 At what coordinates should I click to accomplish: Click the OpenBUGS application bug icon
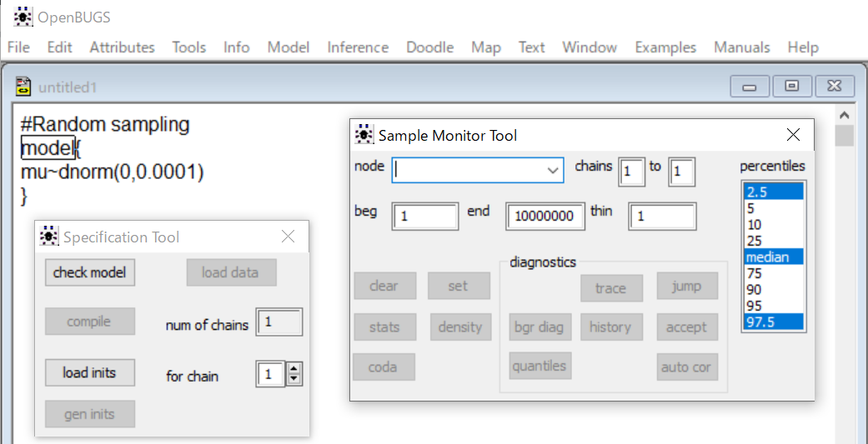(23, 17)
